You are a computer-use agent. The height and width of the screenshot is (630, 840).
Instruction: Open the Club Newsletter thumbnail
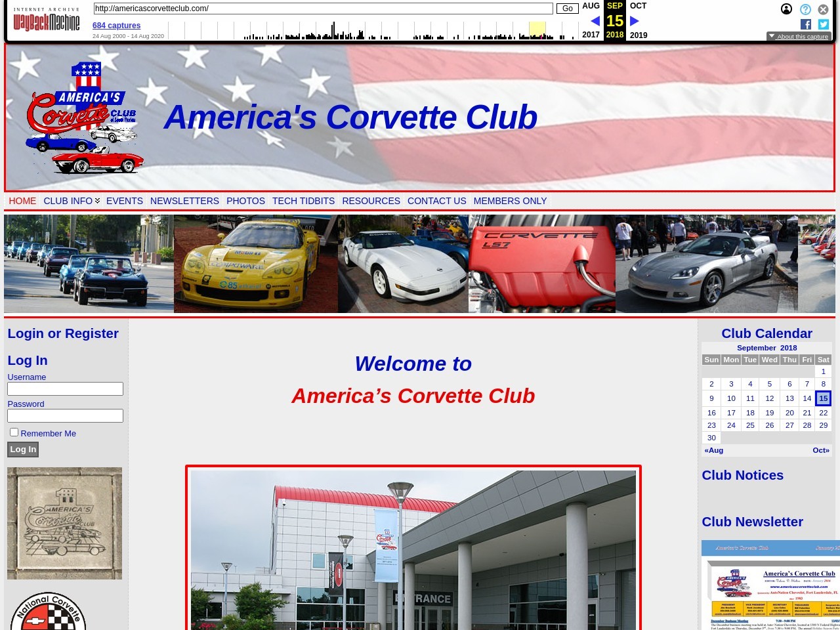(x=770, y=584)
